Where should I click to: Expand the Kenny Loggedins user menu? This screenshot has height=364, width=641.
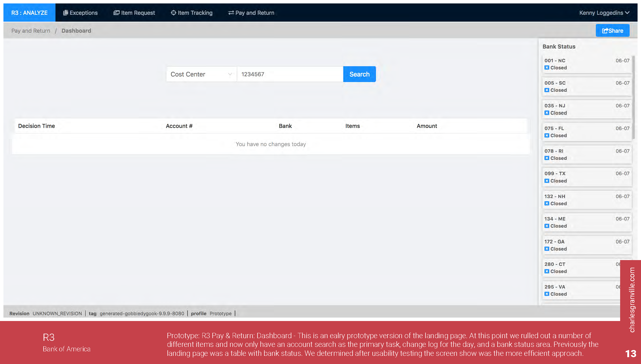[x=604, y=13]
